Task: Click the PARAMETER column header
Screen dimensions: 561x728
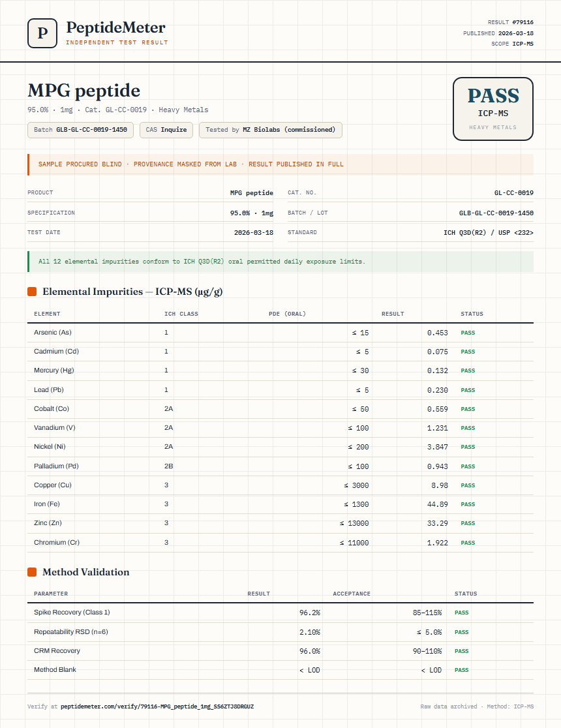Action: [x=51, y=594]
